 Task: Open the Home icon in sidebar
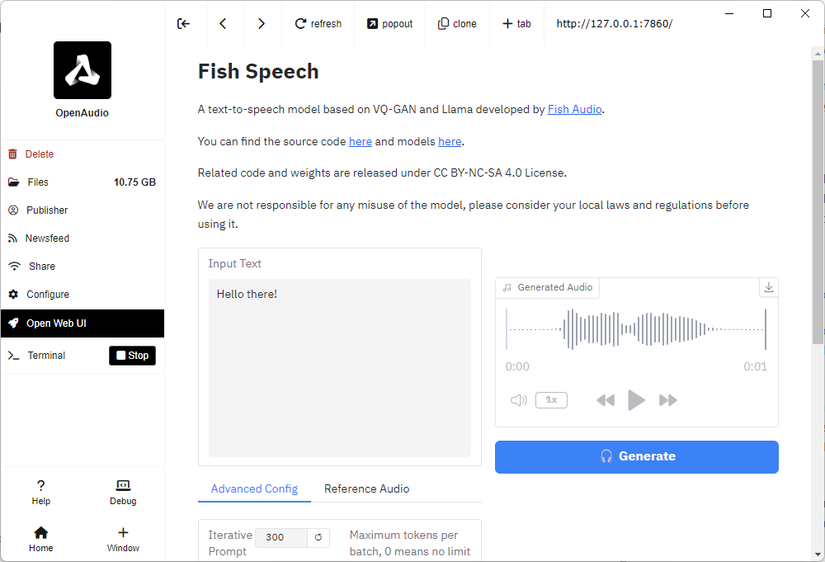tap(41, 538)
